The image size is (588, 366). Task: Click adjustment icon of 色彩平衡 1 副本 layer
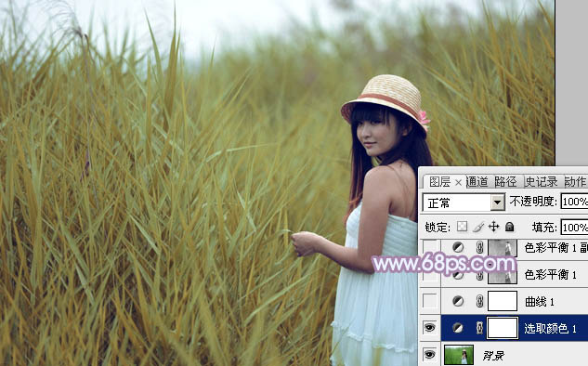click(x=458, y=247)
